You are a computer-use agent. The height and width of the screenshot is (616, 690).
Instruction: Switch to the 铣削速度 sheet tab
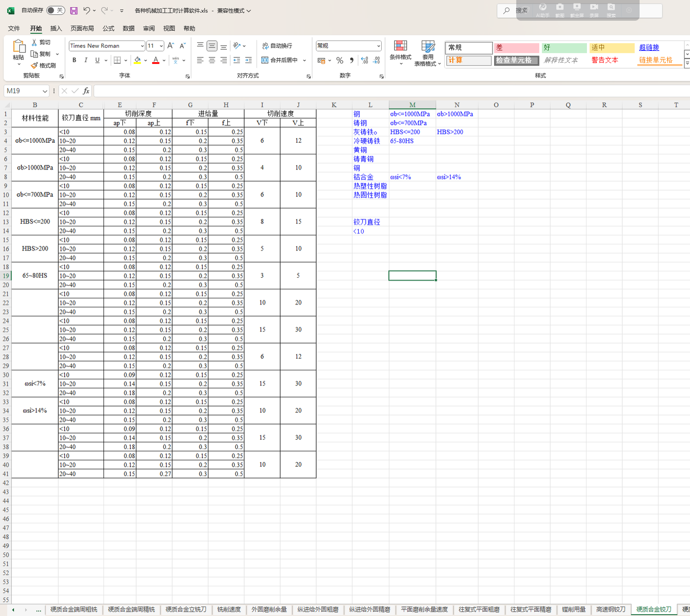(x=229, y=610)
